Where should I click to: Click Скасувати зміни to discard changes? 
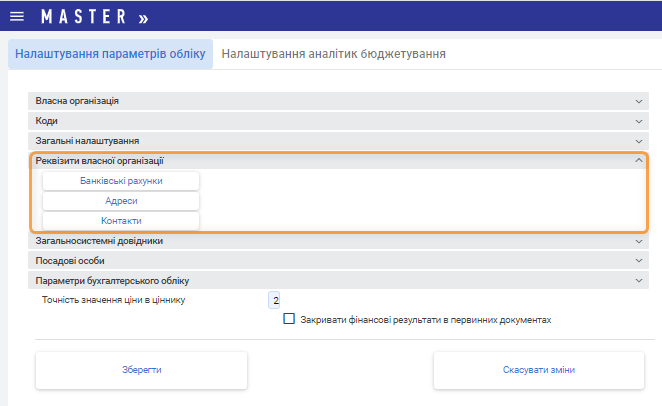tap(538, 370)
